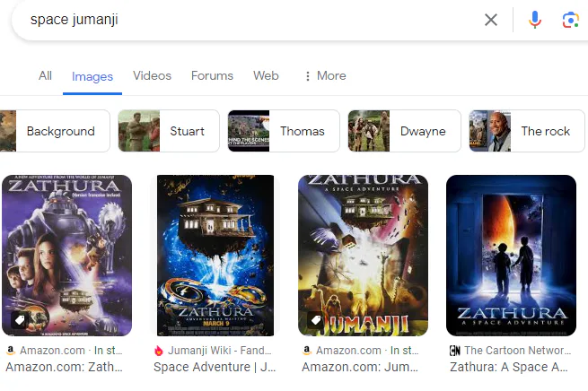This screenshot has height=391, width=588.
Task: Filter results by Background chip
Action: tap(55, 131)
